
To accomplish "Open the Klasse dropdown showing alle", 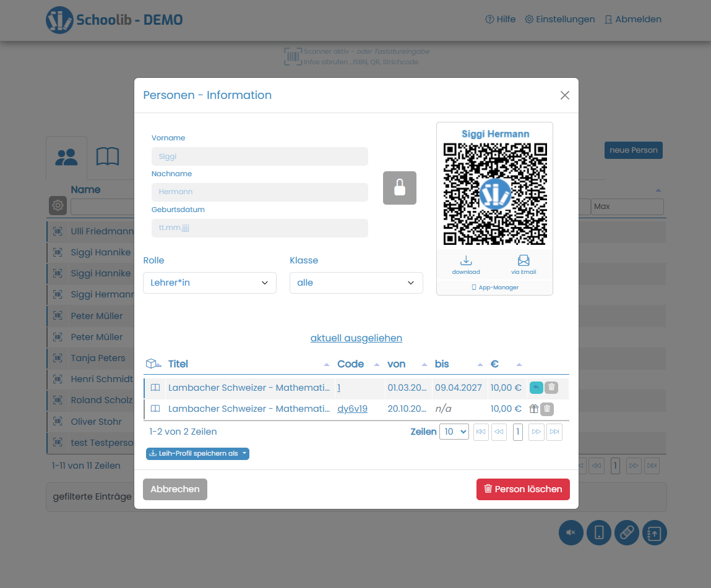I will 356,283.
